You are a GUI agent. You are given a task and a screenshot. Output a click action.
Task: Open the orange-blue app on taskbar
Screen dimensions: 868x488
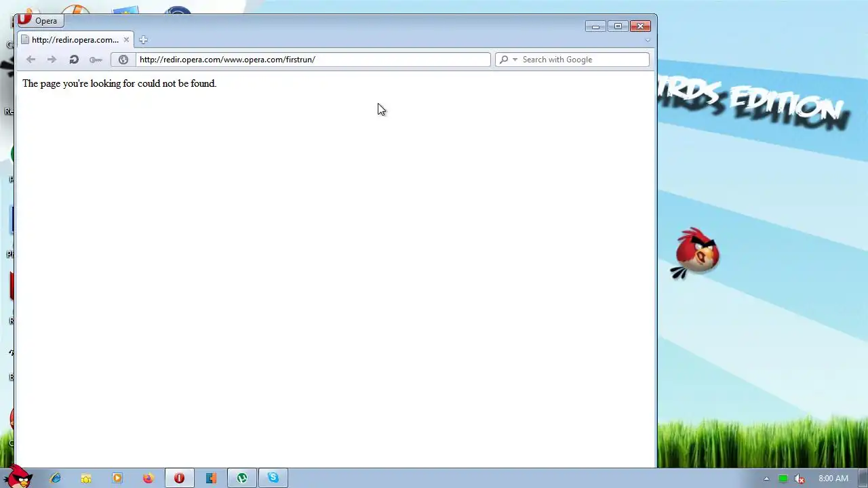click(x=211, y=479)
